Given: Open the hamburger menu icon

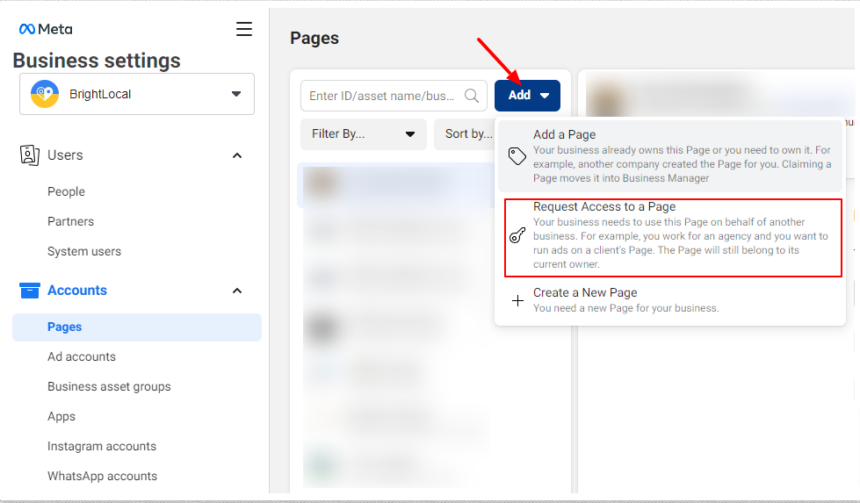Looking at the screenshot, I should [244, 29].
